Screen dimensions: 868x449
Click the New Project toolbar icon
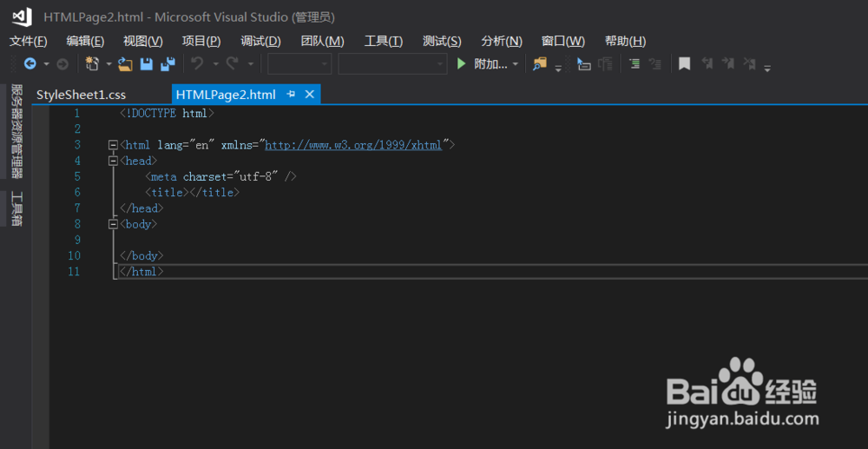point(93,63)
